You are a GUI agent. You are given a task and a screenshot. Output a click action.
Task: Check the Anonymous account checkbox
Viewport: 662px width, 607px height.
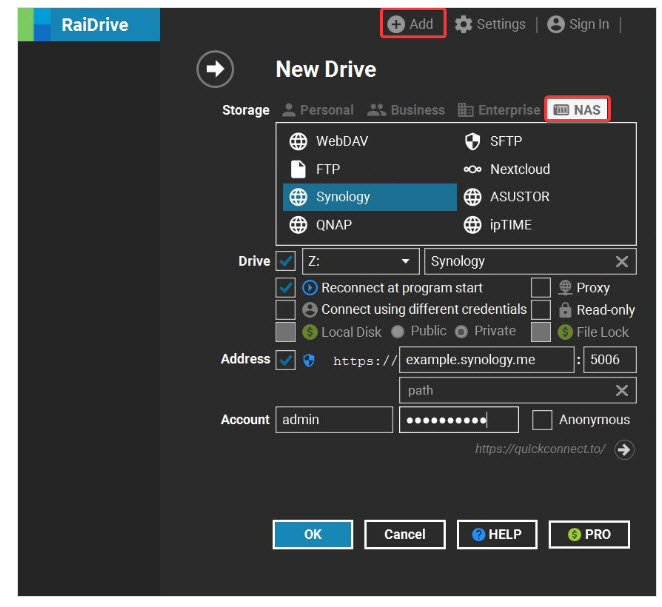[542, 420]
